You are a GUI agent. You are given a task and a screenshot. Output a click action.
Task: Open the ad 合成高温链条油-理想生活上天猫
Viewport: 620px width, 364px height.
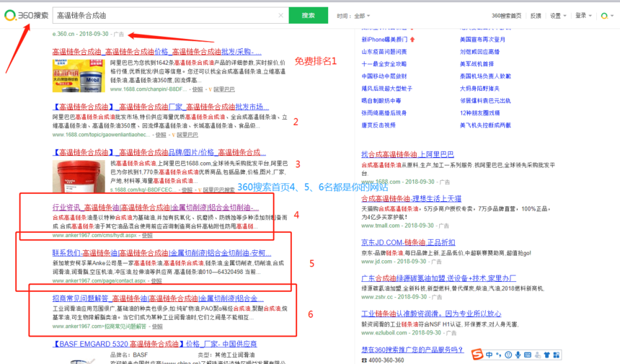pyautogui.click(x=411, y=199)
